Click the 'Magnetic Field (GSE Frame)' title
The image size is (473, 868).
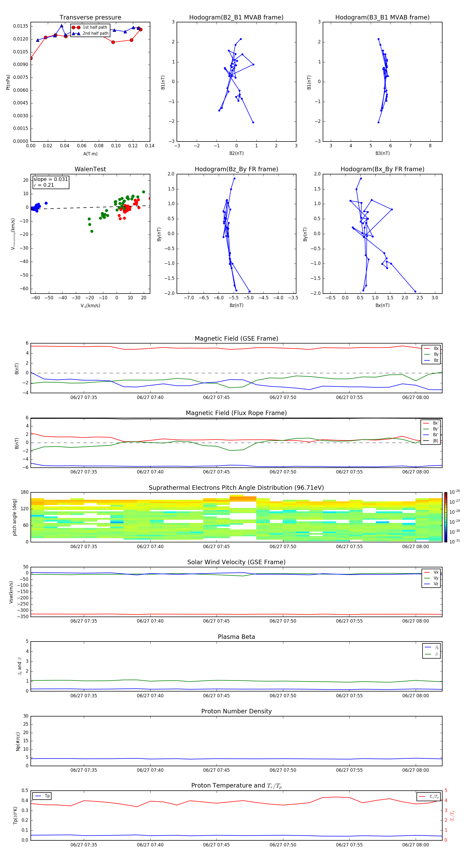pyautogui.click(x=236, y=339)
